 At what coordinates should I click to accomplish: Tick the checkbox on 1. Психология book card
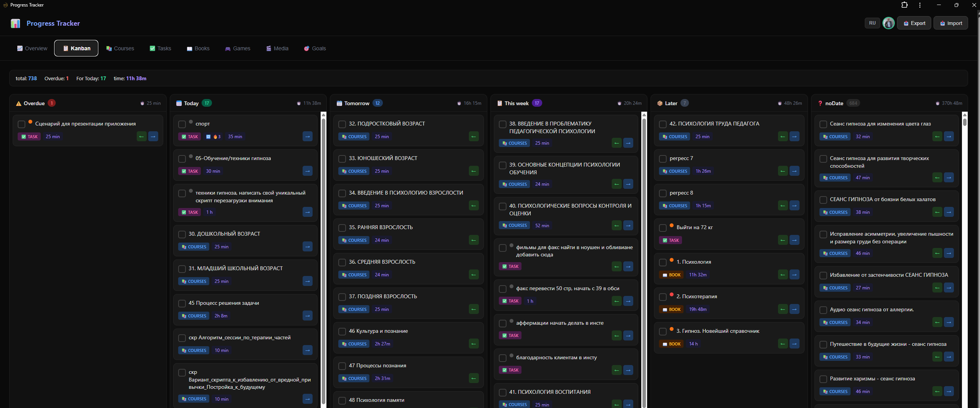coord(663,262)
